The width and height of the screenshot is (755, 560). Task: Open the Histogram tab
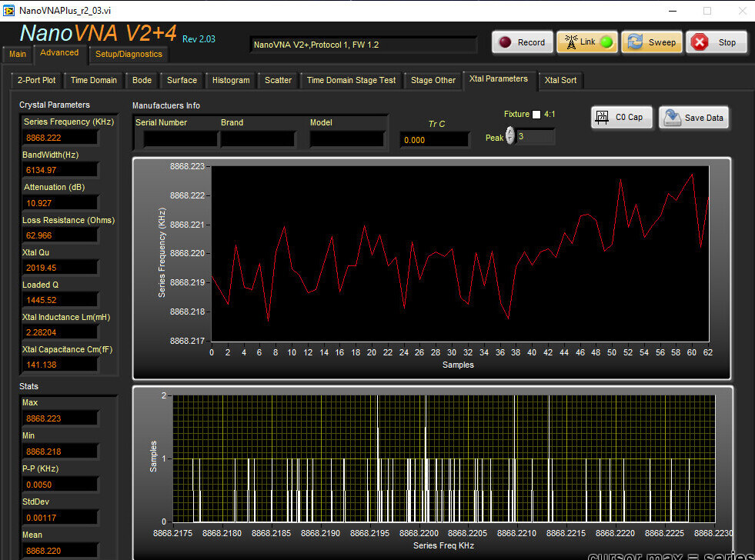[231, 80]
